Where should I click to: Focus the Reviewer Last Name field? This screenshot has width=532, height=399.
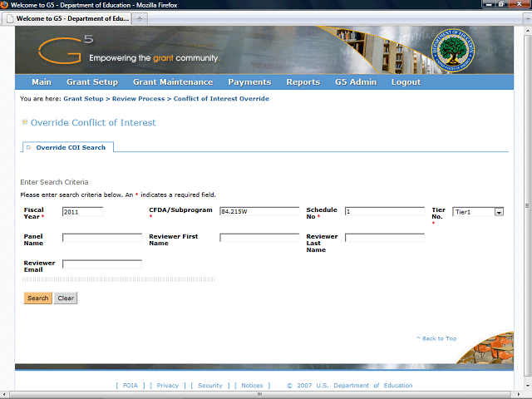pos(385,238)
